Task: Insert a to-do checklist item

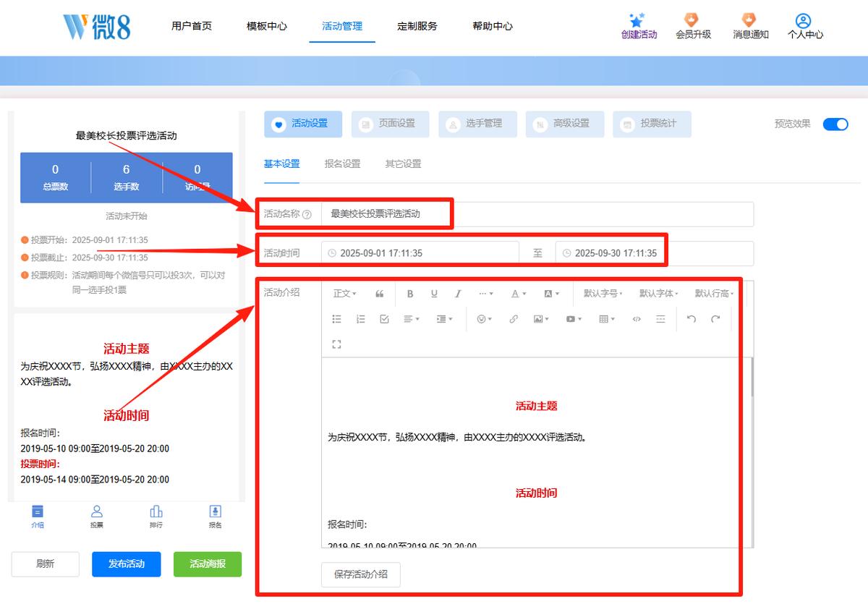Action: 385,319
